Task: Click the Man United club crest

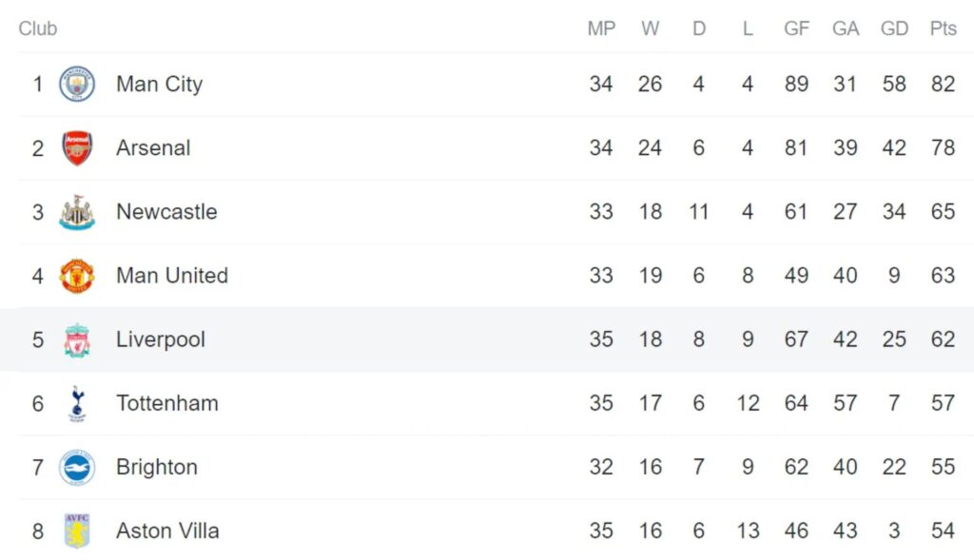Action: click(77, 276)
